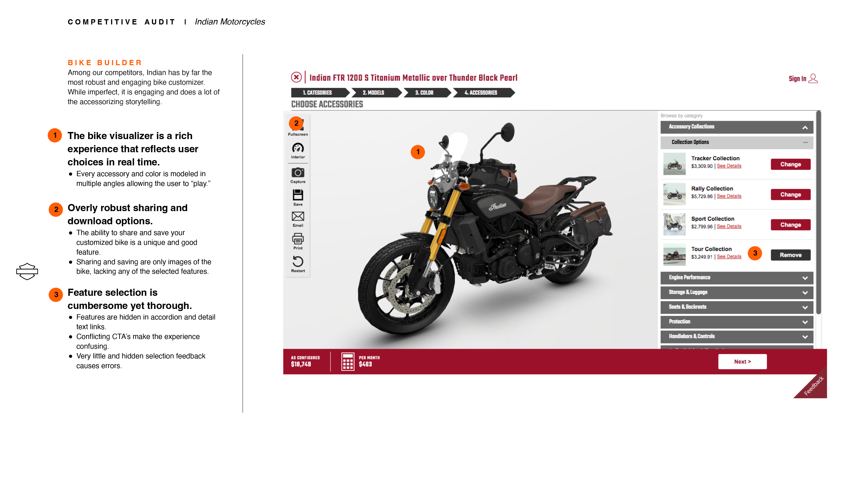Collapse the Collection Options section

(x=736, y=142)
